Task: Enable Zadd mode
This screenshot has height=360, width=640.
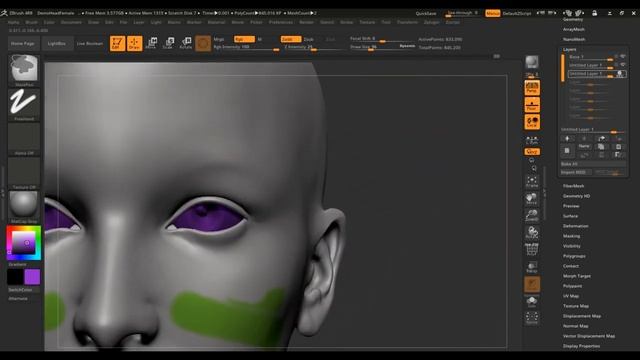Action: pyautogui.click(x=291, y=39)
